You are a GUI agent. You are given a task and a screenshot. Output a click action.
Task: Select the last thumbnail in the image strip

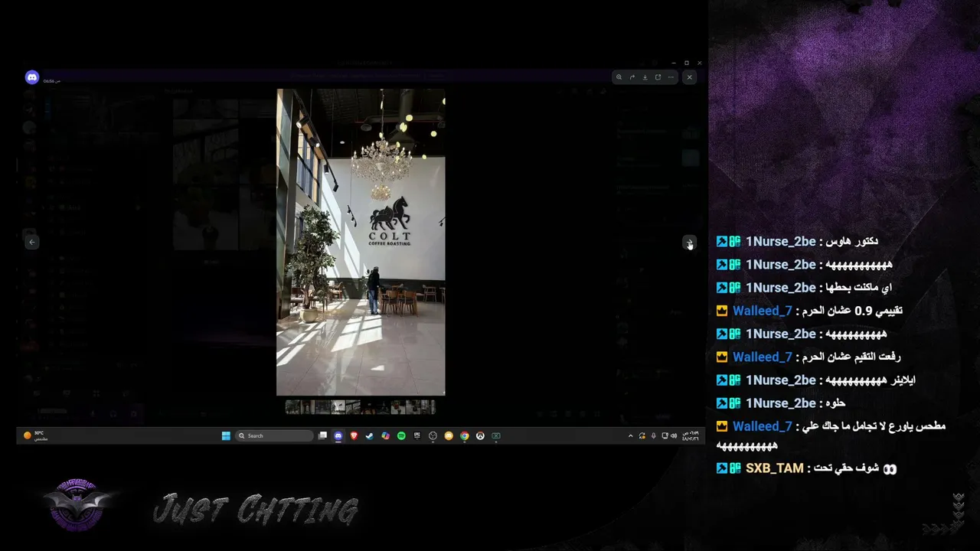point(428,407)
